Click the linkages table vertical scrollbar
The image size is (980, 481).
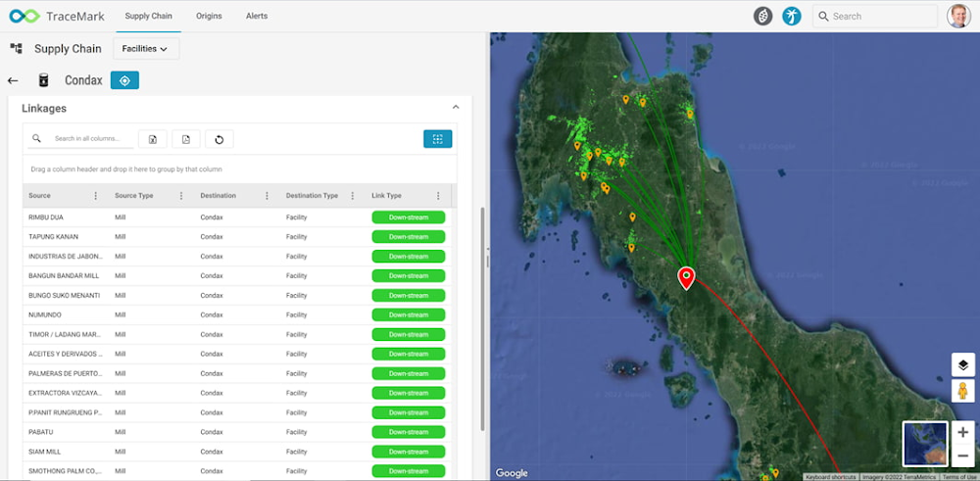[x=482, y=318]
